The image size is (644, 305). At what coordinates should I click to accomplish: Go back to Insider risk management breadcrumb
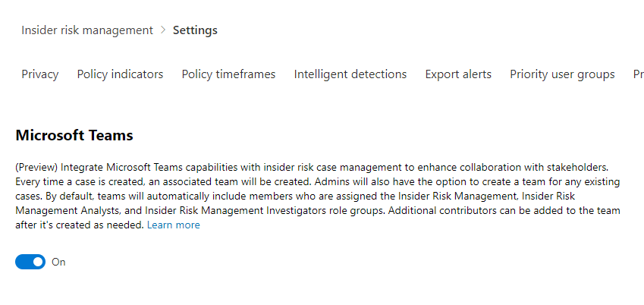pyautogui.click(x=86, y=30)
